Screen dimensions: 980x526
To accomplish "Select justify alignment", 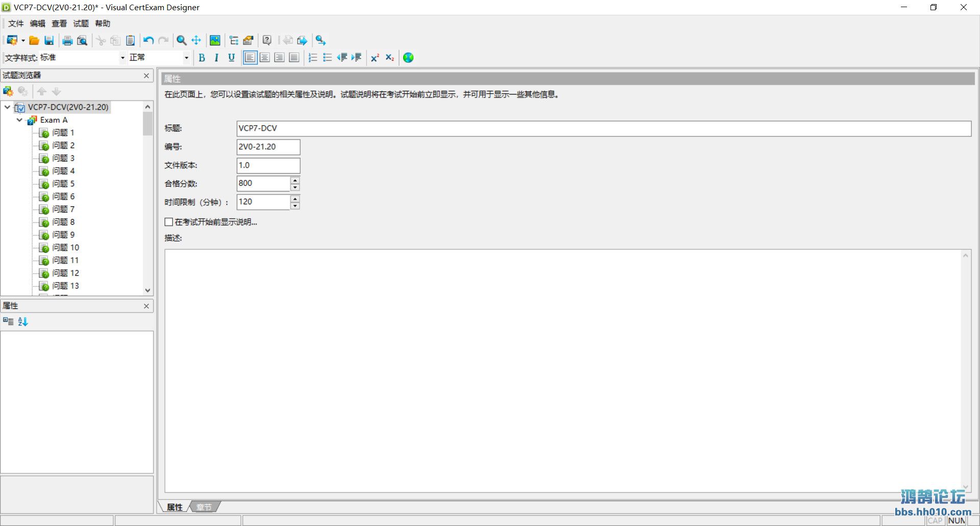I will tap(294, 58).
